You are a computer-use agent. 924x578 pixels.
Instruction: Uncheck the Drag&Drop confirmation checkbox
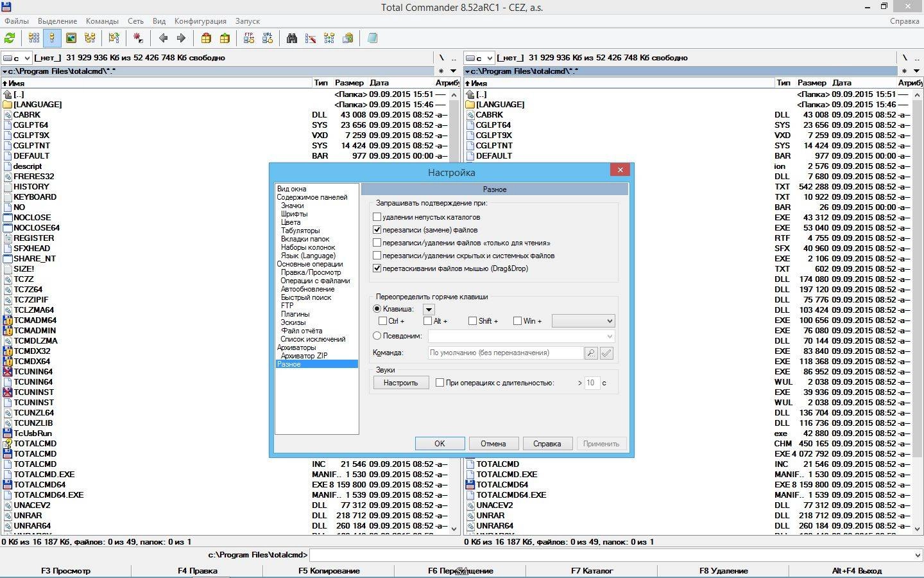click(x=377, y=268)
